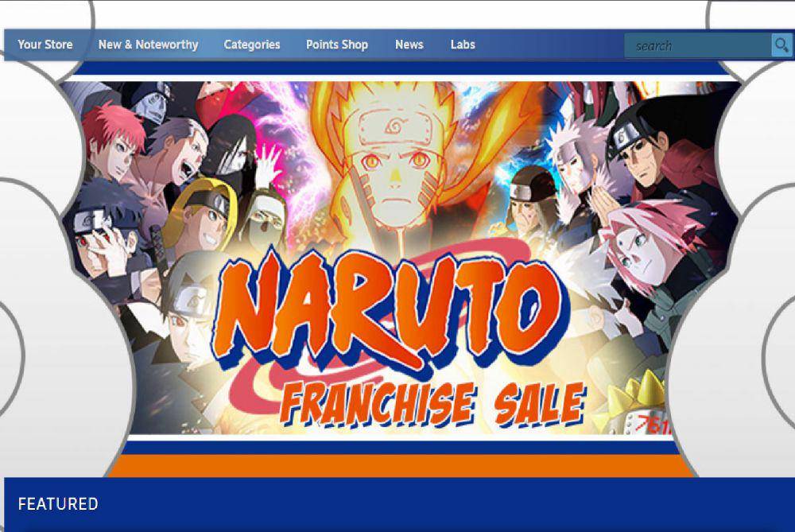Go to the Points Shop tab

337,45
